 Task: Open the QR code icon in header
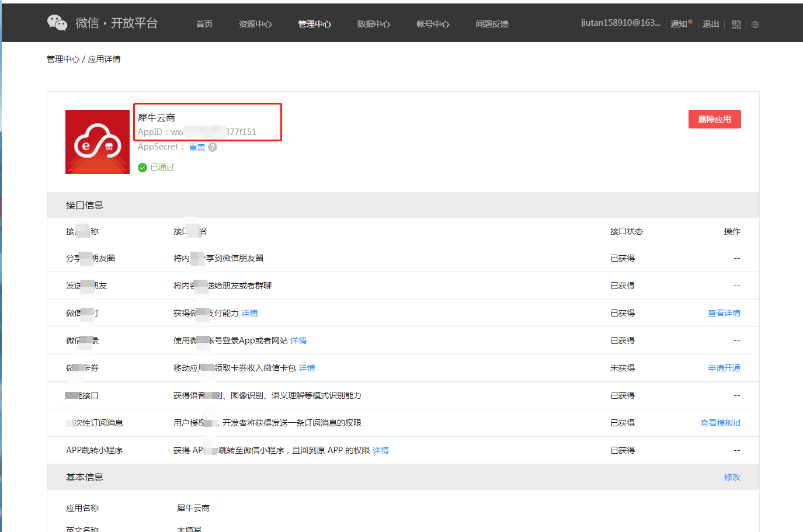coord(736,25)
